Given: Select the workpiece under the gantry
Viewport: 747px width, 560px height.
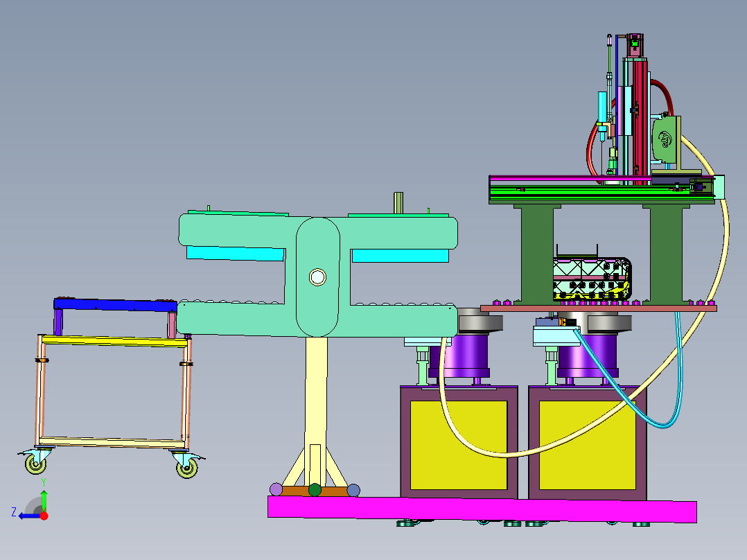Looking at the screenshot, I should coord(592,279).
